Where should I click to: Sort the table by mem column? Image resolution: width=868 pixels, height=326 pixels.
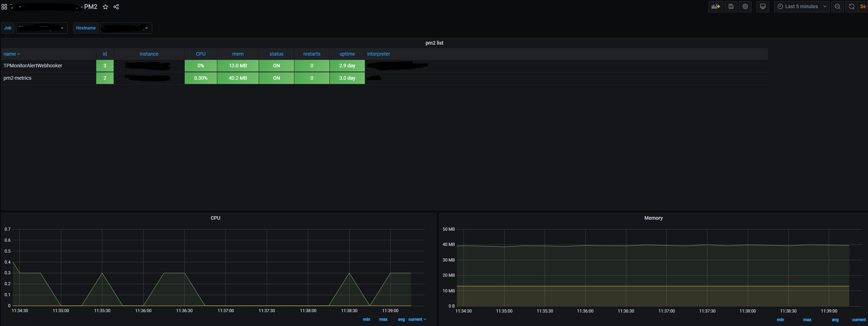click(x=238, y=54)
